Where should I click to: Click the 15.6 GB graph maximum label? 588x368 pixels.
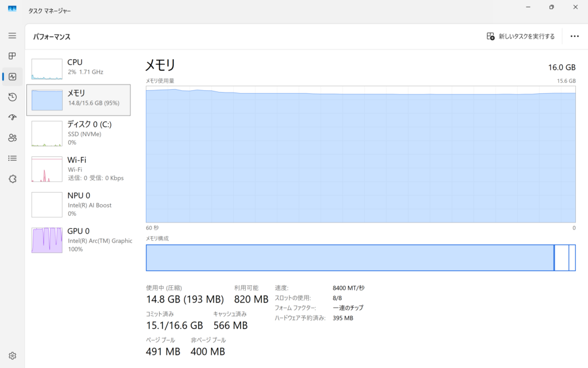[566, 80]
